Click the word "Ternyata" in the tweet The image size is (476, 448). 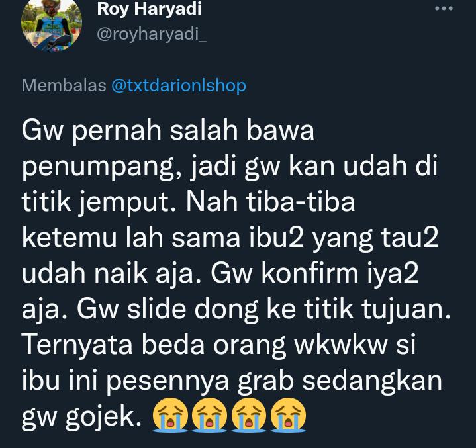pyautogui.click(x=77, y=346)
